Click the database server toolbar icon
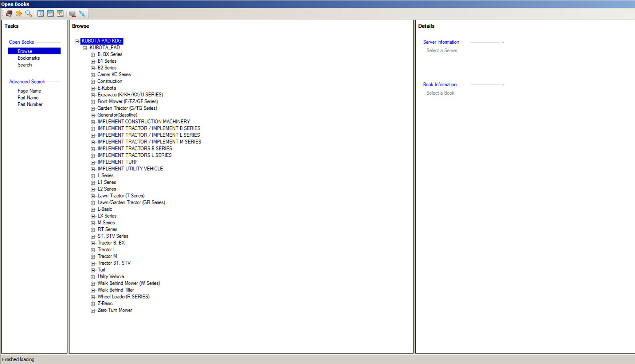The height and width of the screenshot is (364, 635). coord(72,14)
